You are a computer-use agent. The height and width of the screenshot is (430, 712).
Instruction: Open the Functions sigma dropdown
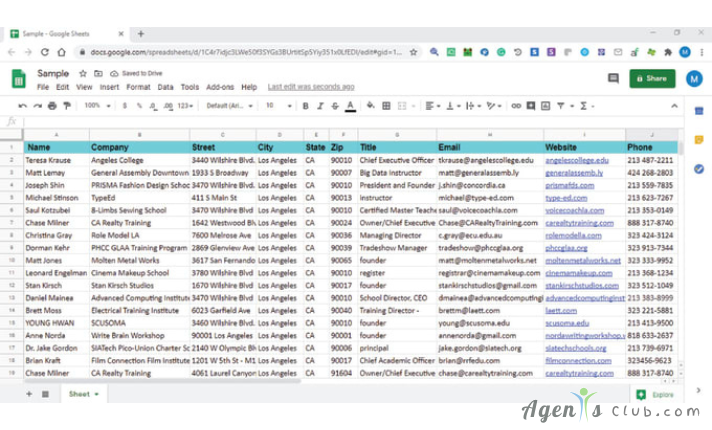click(x=587, y=106)
